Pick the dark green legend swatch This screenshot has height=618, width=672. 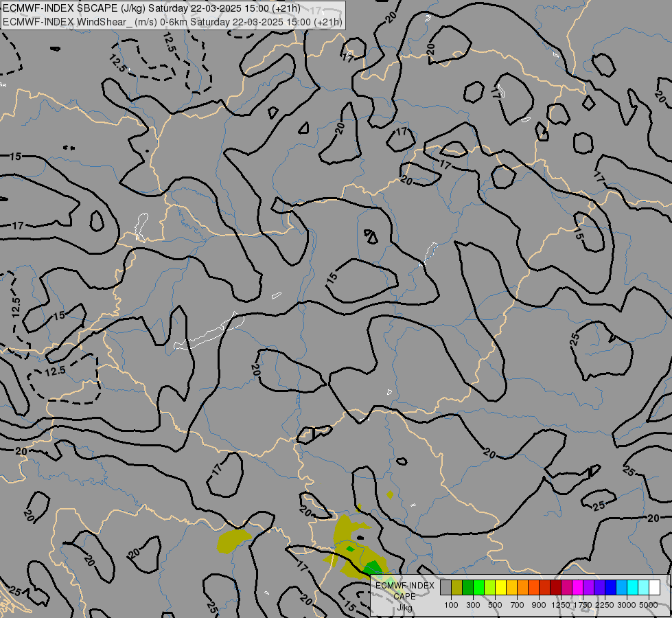[467, 588]
